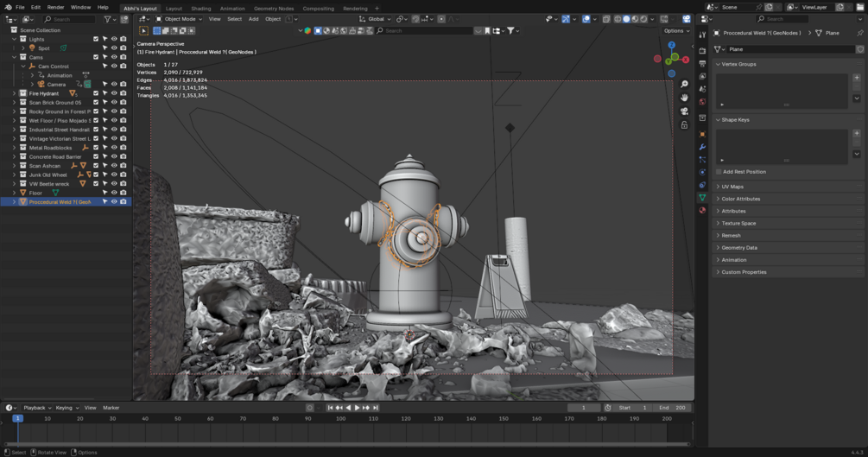Open the World properties tab
868x457 pixels.
[702, 101]
